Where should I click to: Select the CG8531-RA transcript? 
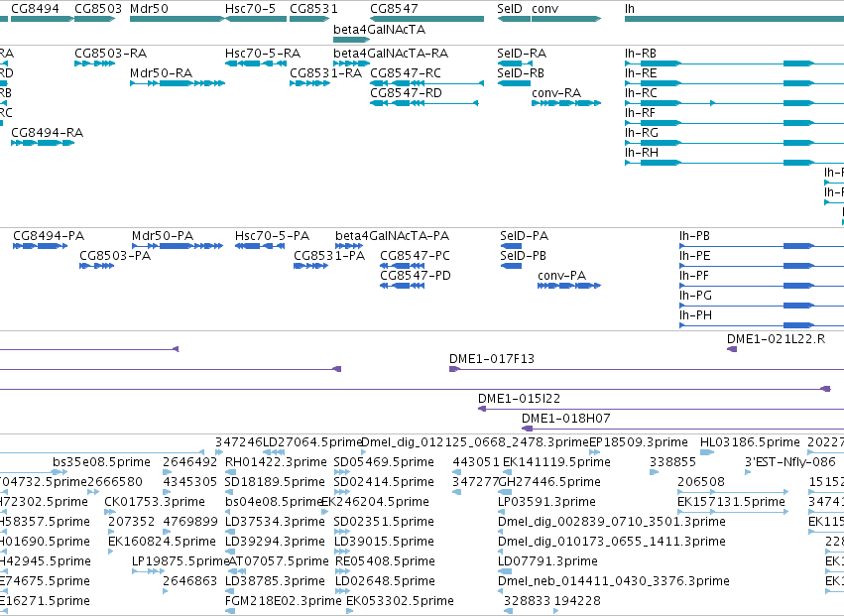[x=309, y=83]
